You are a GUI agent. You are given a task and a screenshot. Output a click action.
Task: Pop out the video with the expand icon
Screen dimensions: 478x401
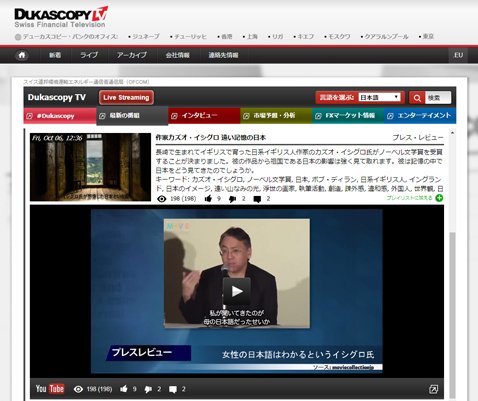(x=434, y=389)
